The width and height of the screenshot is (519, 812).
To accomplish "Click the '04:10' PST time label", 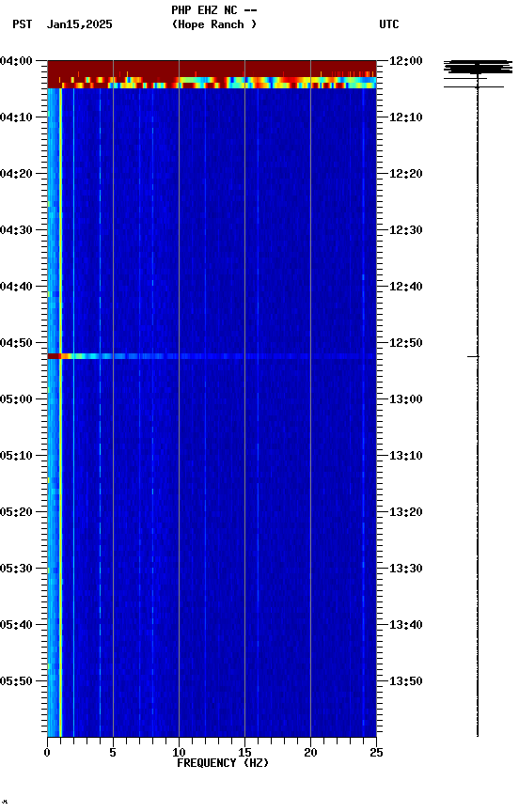I will click(x=16, y=117).
